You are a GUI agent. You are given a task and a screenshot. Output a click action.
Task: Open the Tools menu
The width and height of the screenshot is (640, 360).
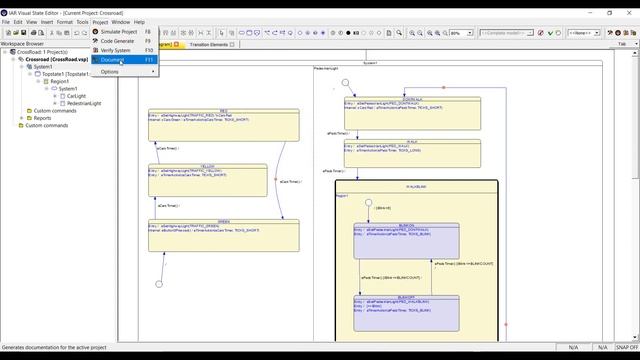pyautogui.click(x=82, y=22)
